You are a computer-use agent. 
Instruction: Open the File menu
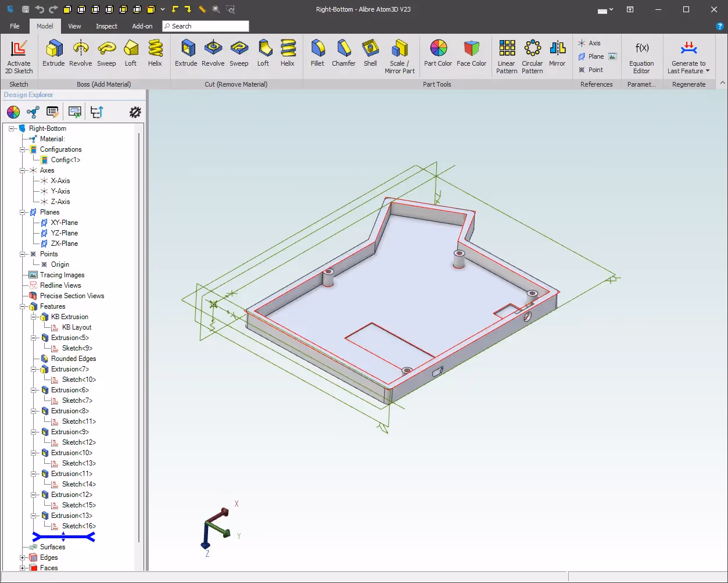pyautogui.click(x=15, y=26)
